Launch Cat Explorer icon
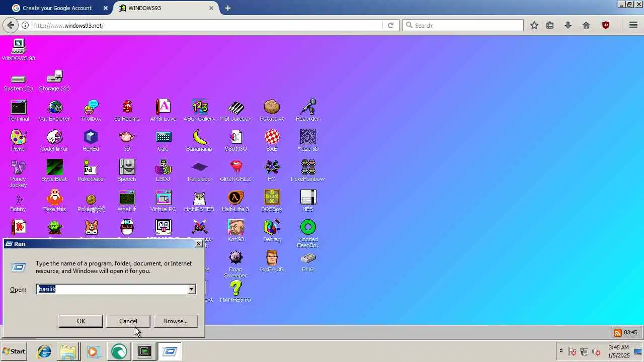Viewport: 644px width, 362px height. point(54,111)
